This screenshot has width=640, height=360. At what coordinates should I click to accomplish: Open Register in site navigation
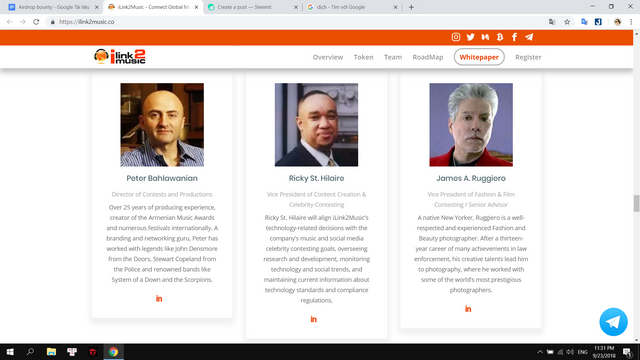point(528,57)
